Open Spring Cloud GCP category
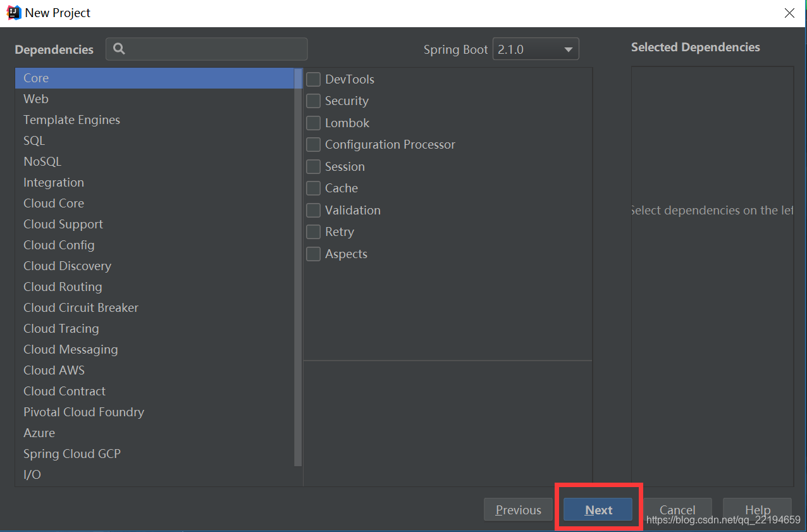Viewport: 807px width, 532px height. (155, 454)
